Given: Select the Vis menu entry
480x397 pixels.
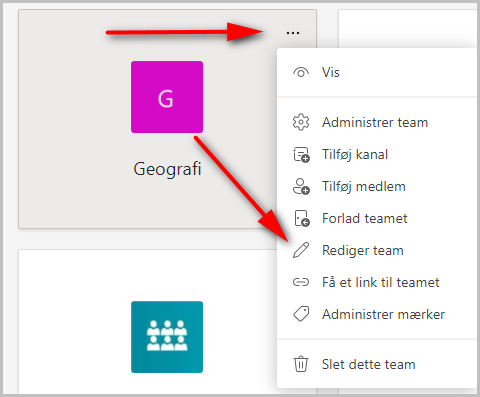Looking at the screenshot, I should coord(377,72).
